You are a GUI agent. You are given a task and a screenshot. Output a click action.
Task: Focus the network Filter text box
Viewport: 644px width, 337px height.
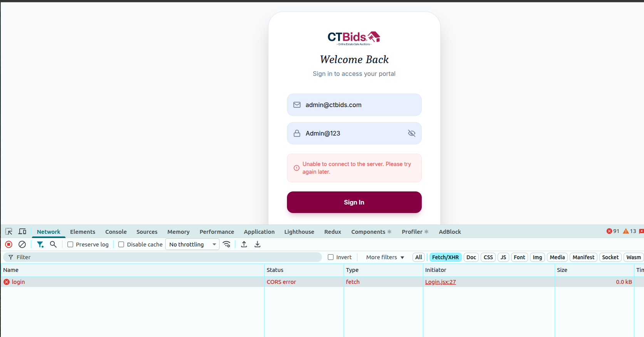(163, 257)
